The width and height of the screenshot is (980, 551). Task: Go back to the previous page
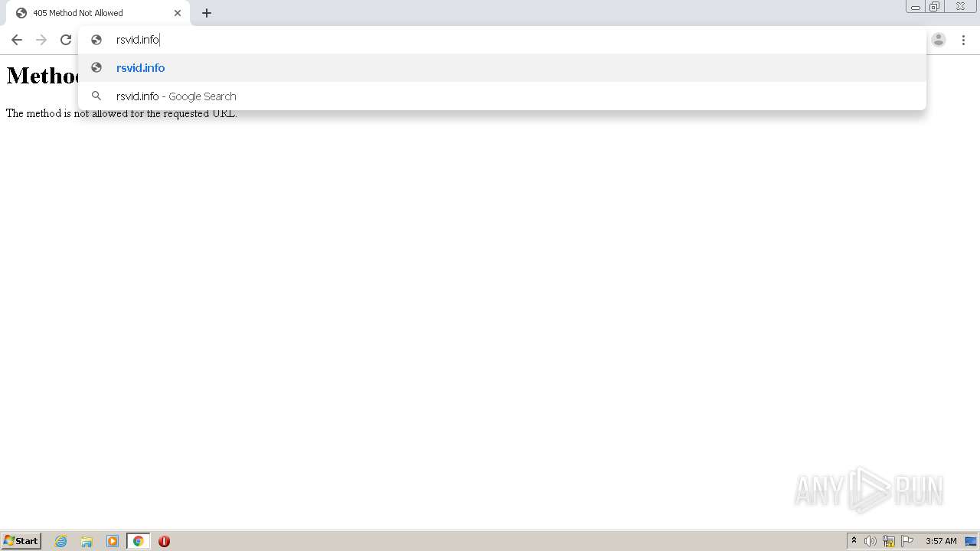pyautogui.click(x=17, y=40)
